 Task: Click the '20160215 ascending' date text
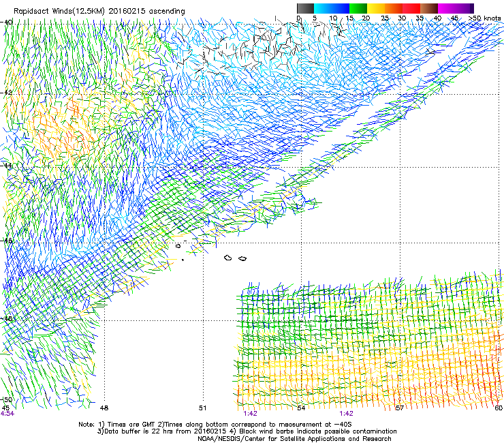coord(146,12)
